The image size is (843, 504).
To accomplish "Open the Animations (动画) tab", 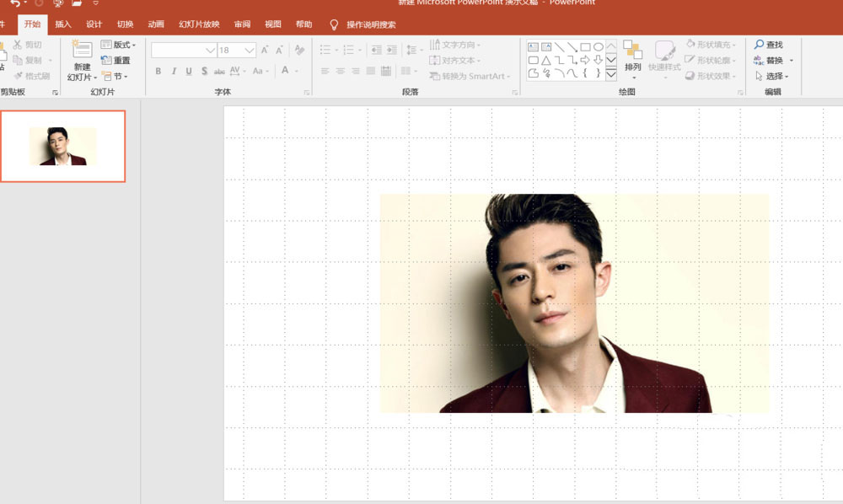I will 156,24.
